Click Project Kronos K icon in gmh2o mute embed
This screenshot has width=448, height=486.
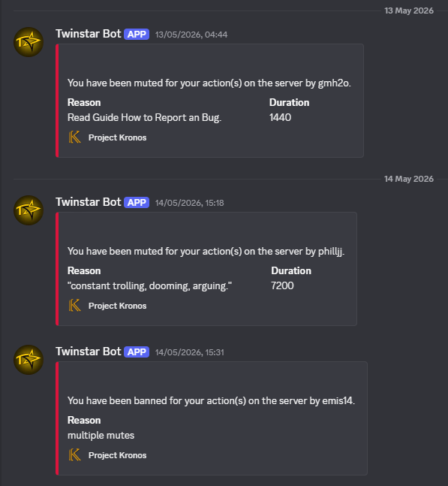(74, 137)
